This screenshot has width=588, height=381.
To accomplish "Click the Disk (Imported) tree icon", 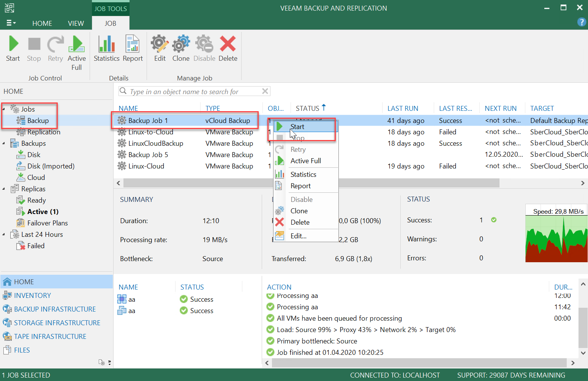I will point(21,166).
